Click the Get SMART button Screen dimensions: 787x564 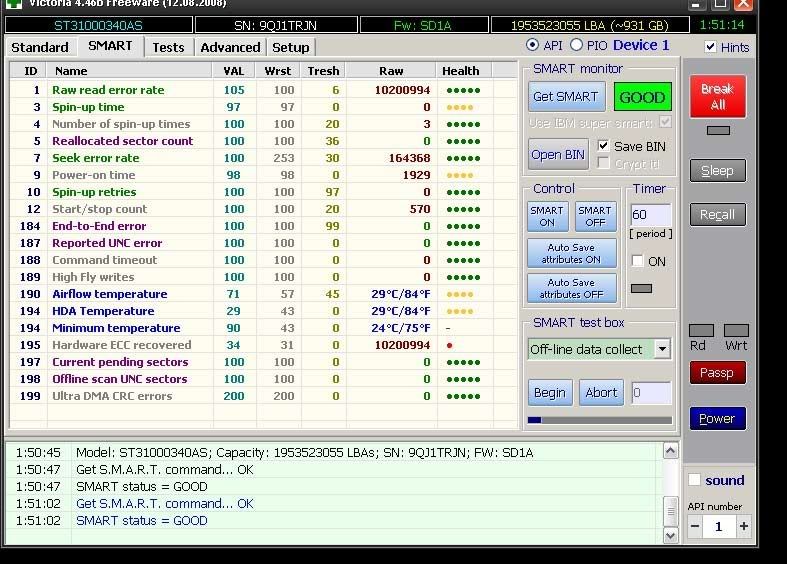[x=565, y=97]
